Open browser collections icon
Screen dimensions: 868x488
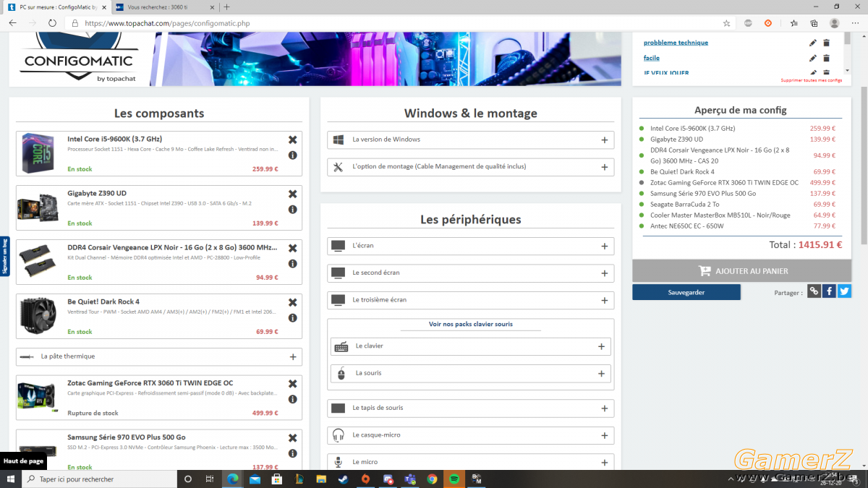pos(814,23)
